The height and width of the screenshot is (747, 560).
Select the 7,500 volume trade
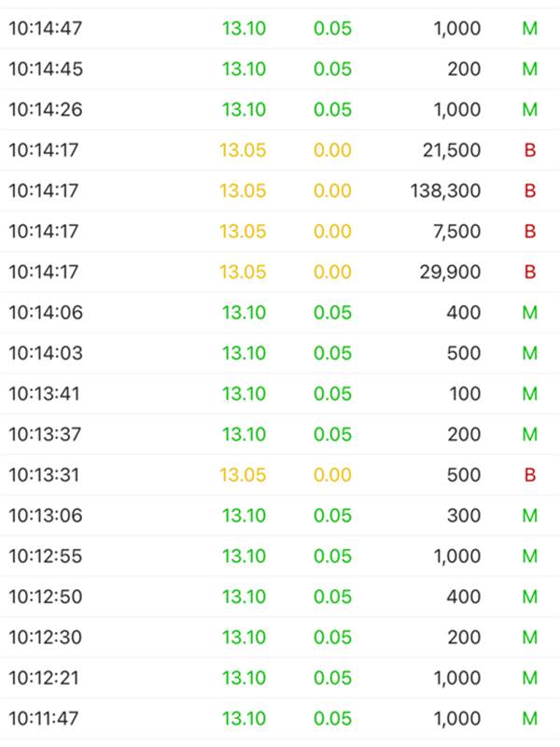coord(456,232)
